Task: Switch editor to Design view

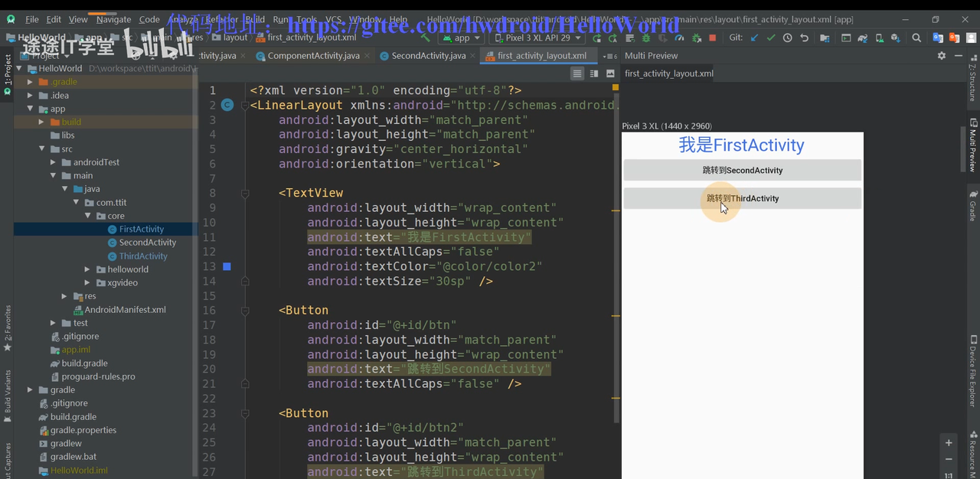Action: pyautogui.click(x=610, y=73)
